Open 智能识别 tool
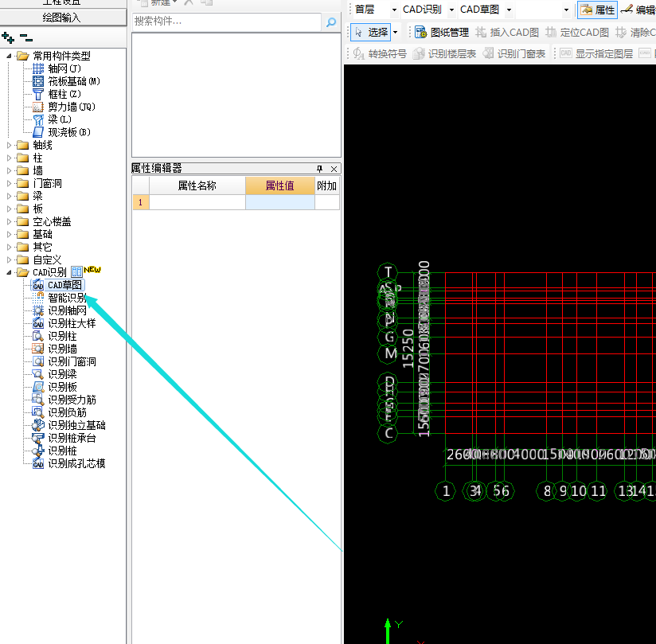 [x=60, y=298]
